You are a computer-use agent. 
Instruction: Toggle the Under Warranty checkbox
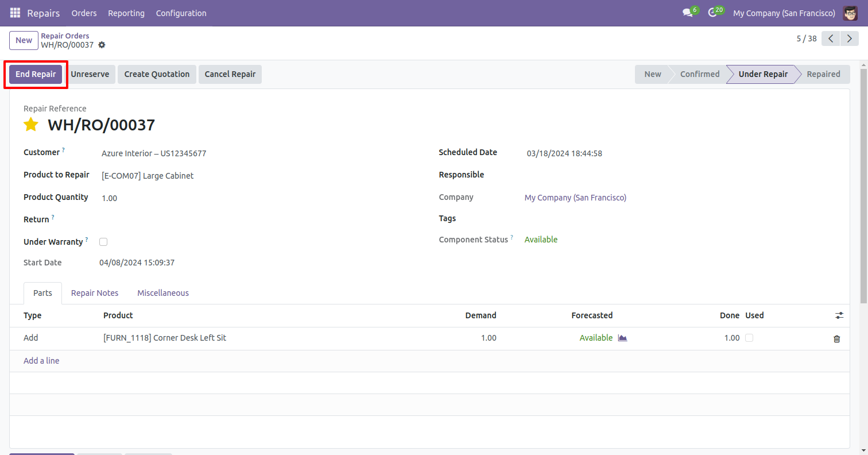click(103, 242)
